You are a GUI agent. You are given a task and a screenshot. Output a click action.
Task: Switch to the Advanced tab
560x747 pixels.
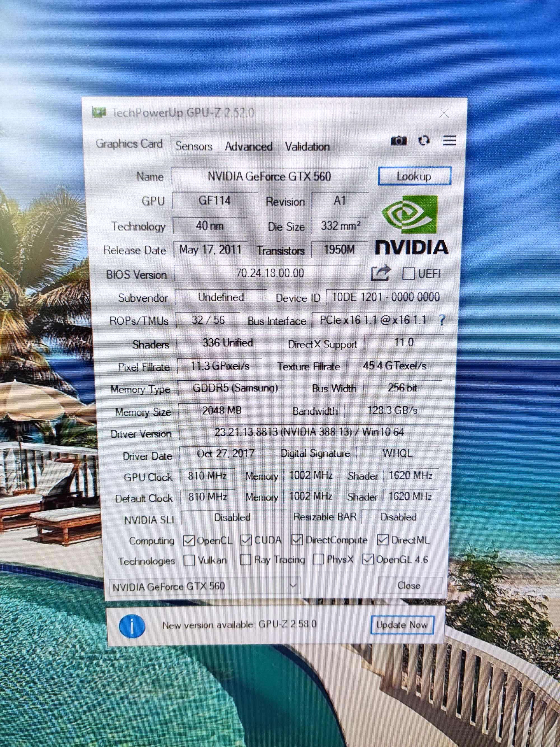[249, 146]
